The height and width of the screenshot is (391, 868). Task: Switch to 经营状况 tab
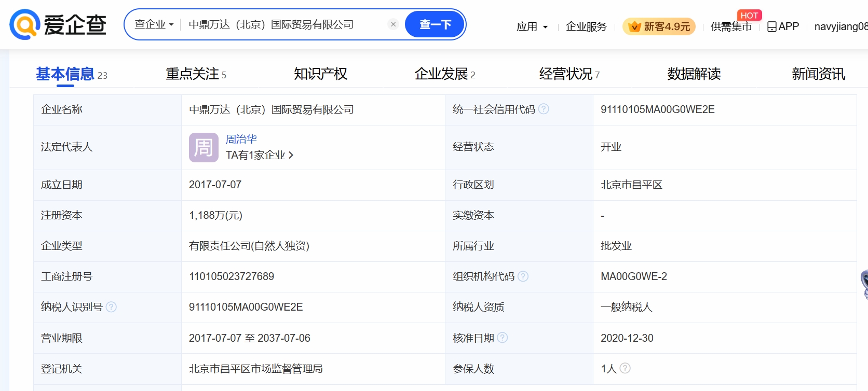pyautogui.click(x=569, y=74)
